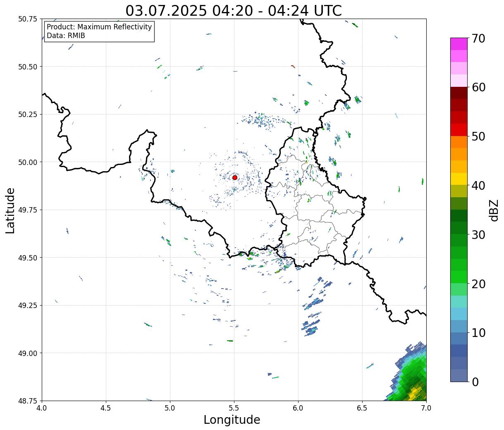Click the orange colorbar segment just below 50
This screenshot has height=430, width=504.
click(459, 142)
